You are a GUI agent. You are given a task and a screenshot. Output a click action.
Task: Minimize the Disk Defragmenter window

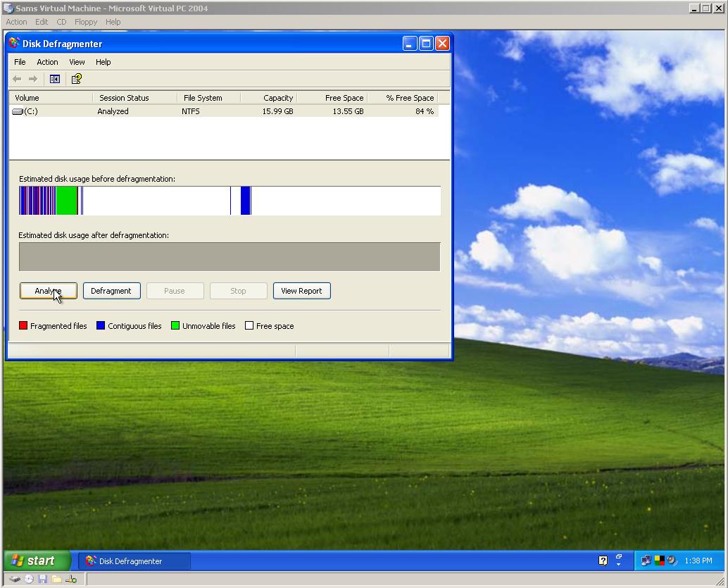[410, 43]
